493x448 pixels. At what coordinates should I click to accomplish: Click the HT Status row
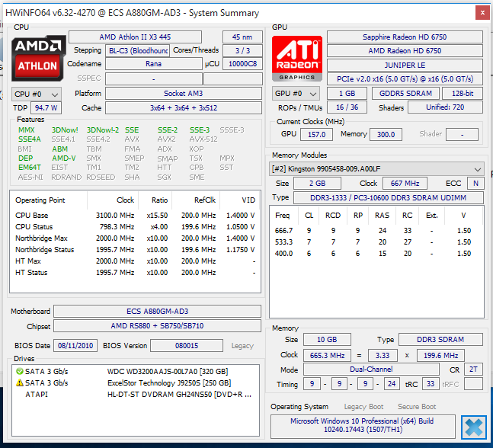coord(135,273)
